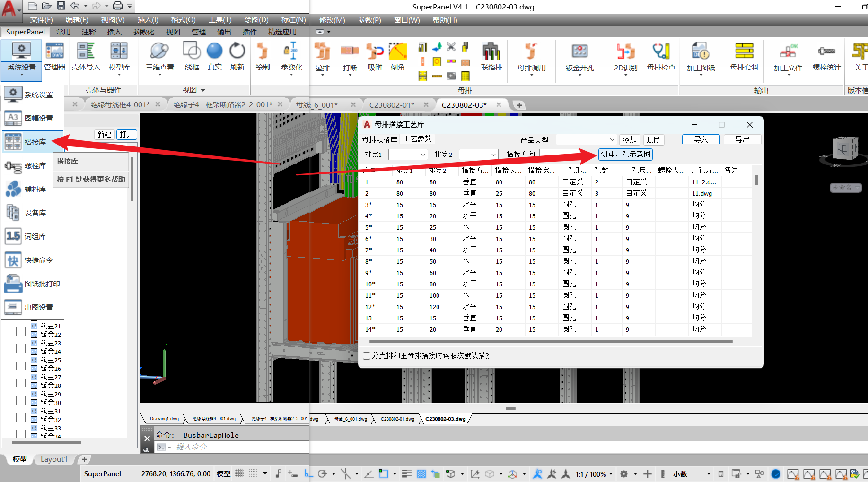This screenshot has width=868, height=482.
Task: Toggle checkbox for 钣金25 tree item
Action: pyautogui.click(x=34, y=360)
